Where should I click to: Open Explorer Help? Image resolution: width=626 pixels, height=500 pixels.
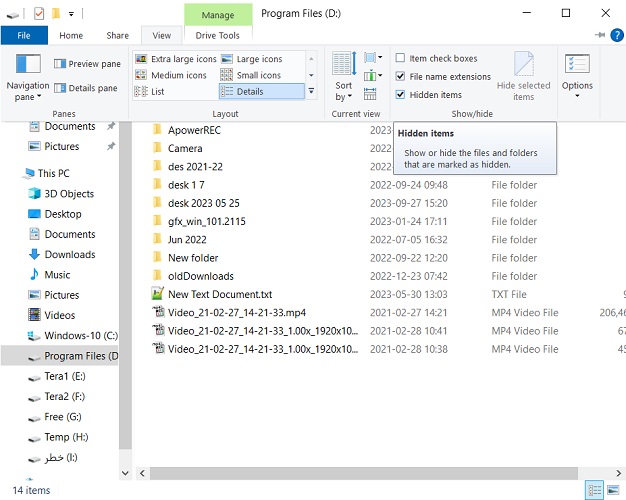pos(617,35)
